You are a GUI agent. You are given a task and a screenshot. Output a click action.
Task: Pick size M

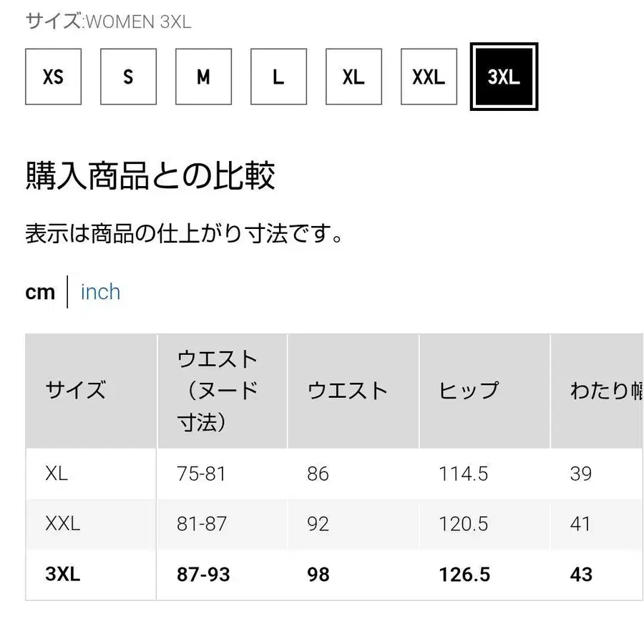(x=203, y=77)
